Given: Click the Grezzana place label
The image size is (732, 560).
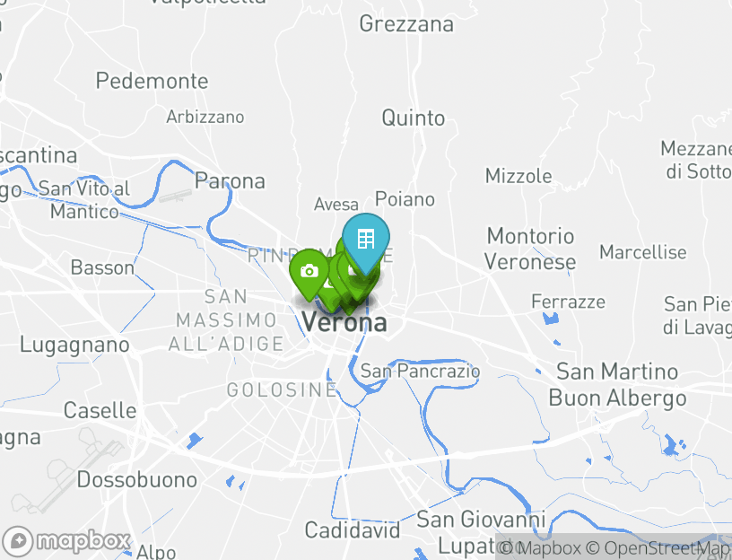Looking at the screenshot, I should [x=406, y=24].
